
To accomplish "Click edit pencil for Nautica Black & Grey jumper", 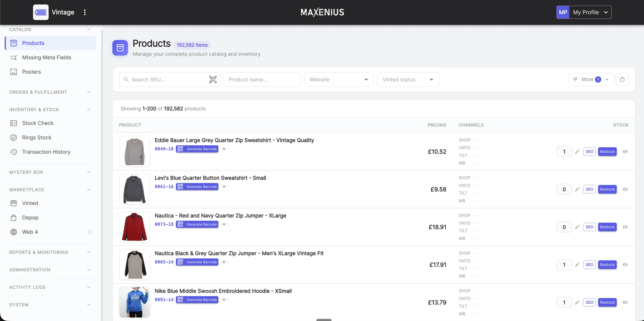I will (x=577, y=265).
